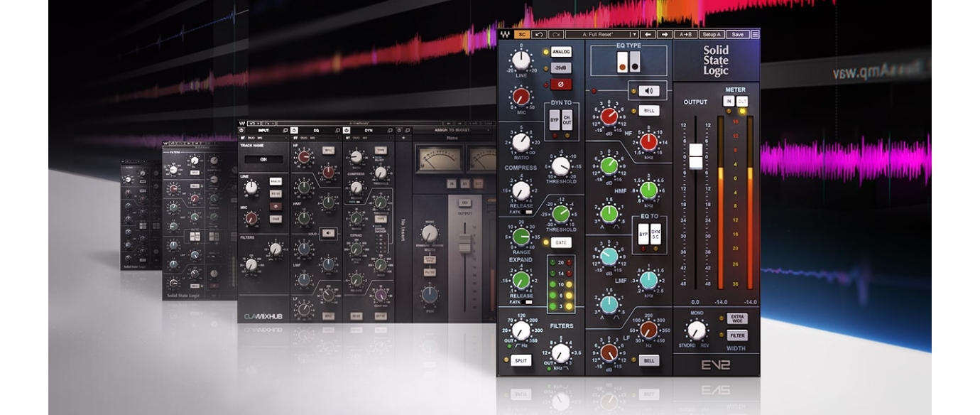
Task: Click the teal LMF Q width knob
Action: pos(609,304)
